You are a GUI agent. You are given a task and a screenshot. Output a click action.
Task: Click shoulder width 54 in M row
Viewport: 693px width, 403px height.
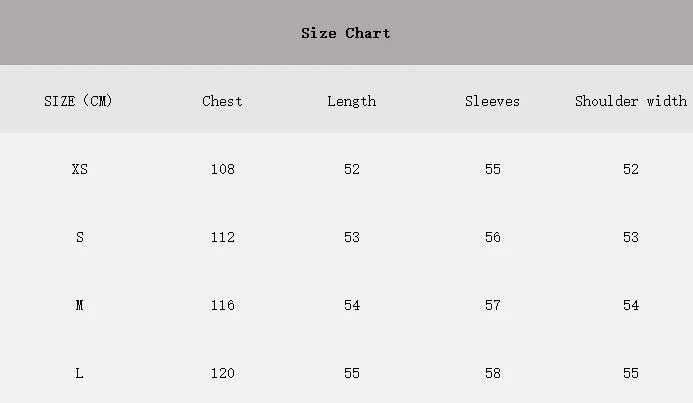pos(631,305)
